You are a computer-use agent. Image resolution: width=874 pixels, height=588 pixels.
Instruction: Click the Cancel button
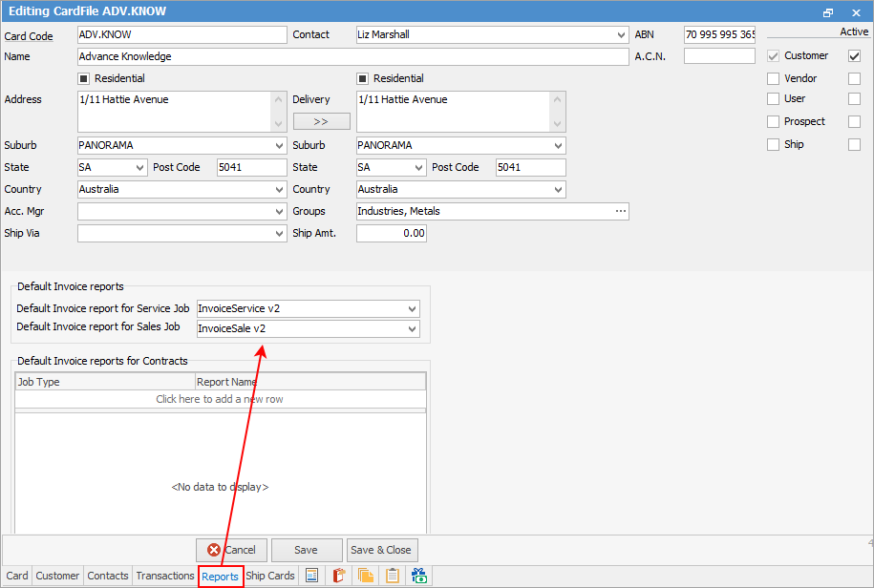pos(231,550)
